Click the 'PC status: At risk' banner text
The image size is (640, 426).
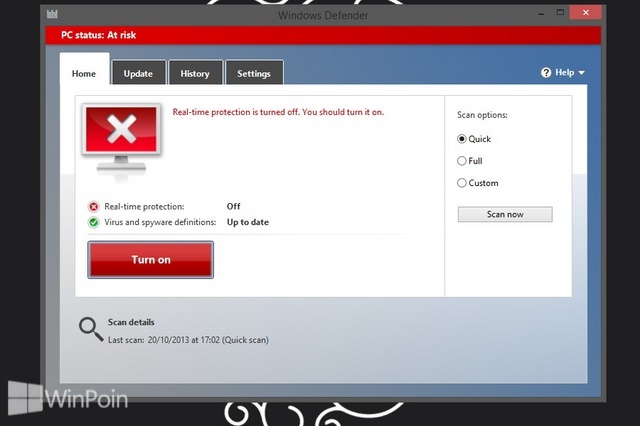98,35
